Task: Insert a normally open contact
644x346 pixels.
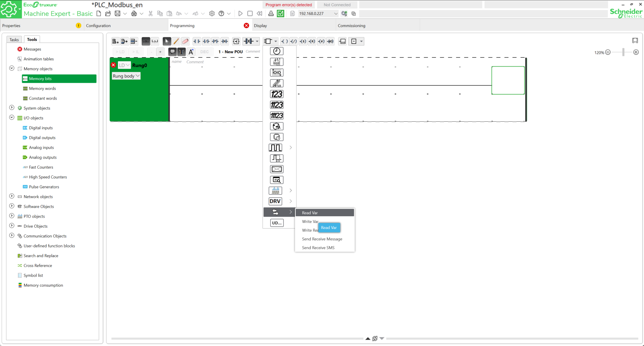Action: pos(197,41)
